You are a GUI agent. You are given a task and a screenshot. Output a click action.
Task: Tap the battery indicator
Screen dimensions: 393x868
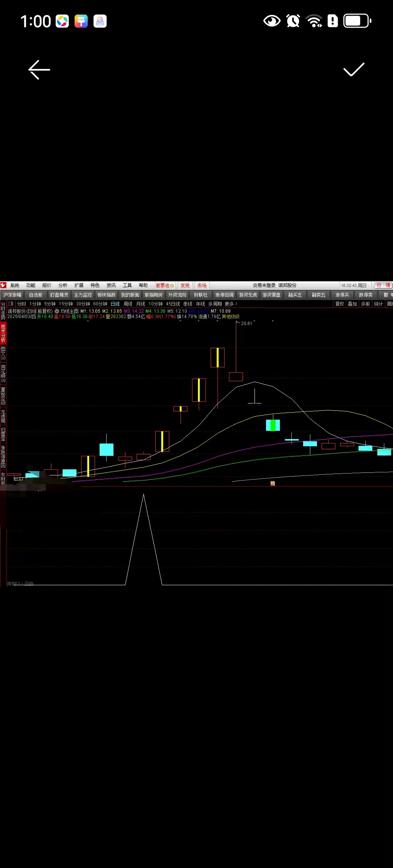(x=357, y=21)
